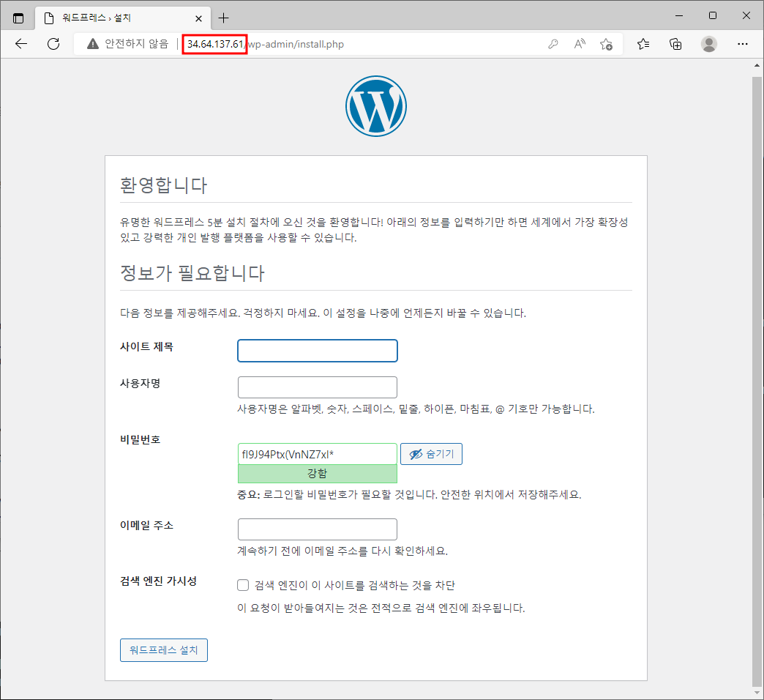The height and width of the screenshot is (700, 764).
Task: Click the 안전하지 않음 security label
Action: [x=136, y=44]
